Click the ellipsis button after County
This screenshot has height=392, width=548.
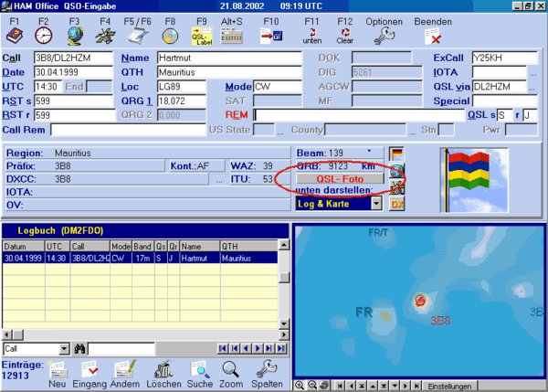click(x=413, y=132)
